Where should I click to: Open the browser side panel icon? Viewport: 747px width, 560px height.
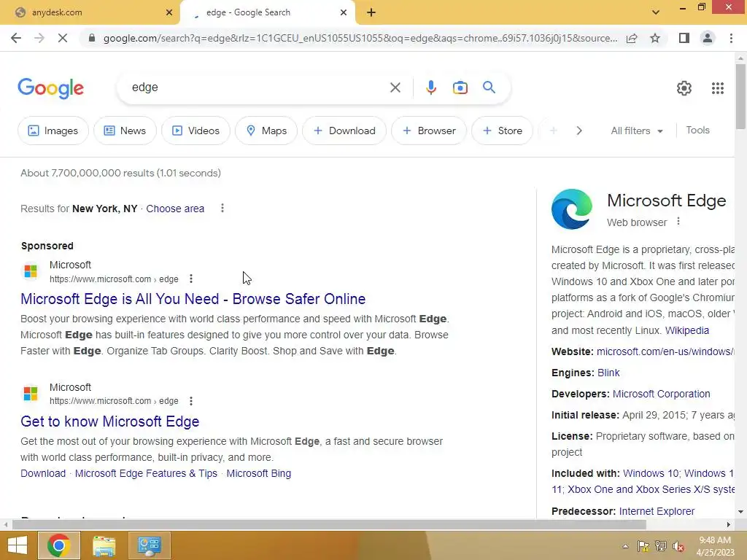(684, 38)
